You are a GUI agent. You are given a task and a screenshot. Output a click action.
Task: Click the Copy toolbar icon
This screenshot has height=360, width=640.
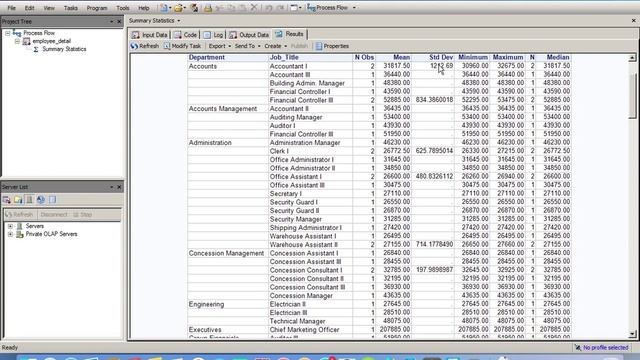[x=231, y=8]
